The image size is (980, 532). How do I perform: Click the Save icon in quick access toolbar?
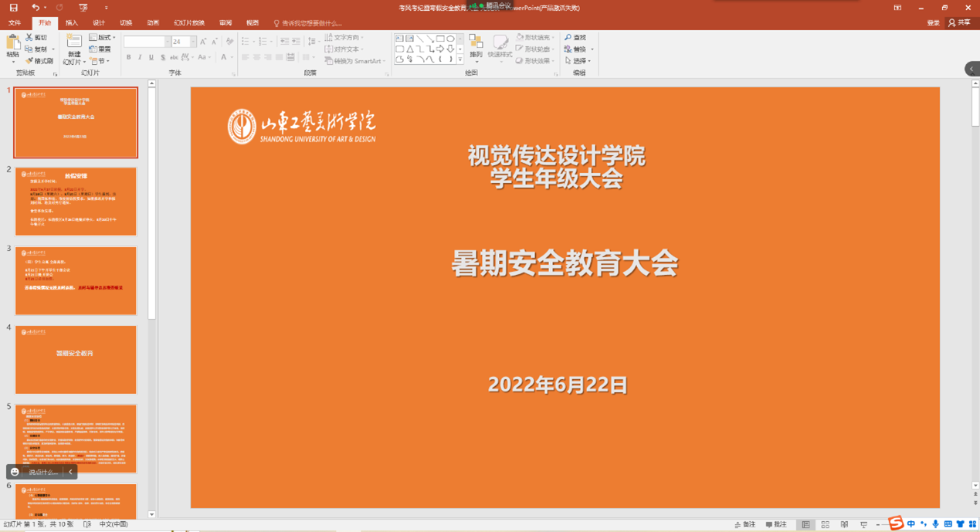coord(13,8)
